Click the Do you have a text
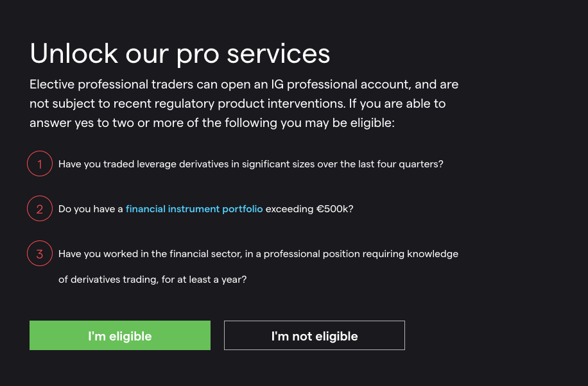Screen dimensions: 588x386 91,209
